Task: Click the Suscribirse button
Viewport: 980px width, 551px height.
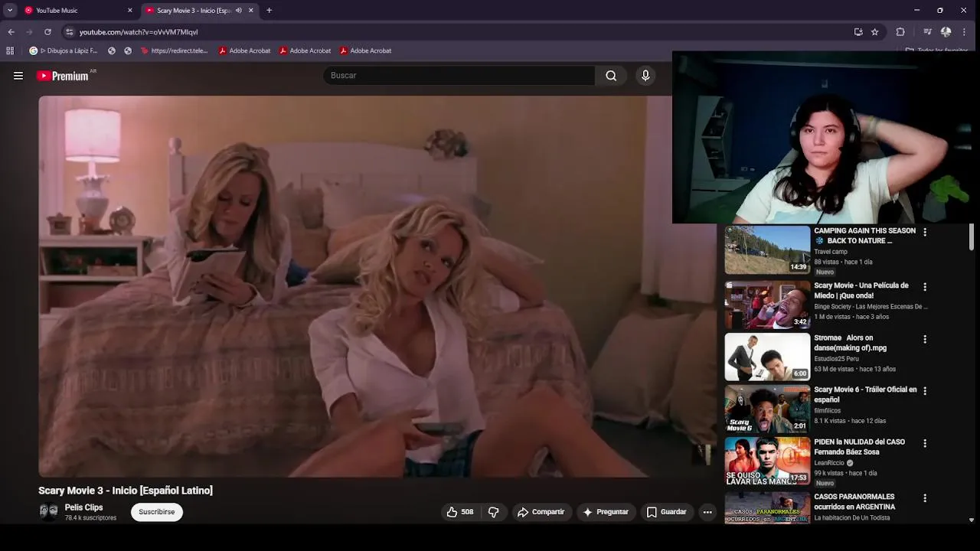Action: pyautogui.click(x=157, y=512)
